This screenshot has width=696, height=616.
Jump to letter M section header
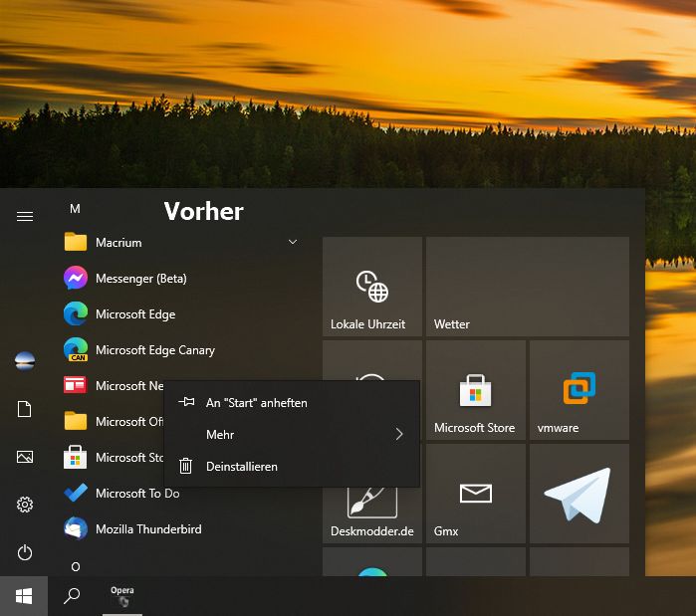tap(75, 208)
